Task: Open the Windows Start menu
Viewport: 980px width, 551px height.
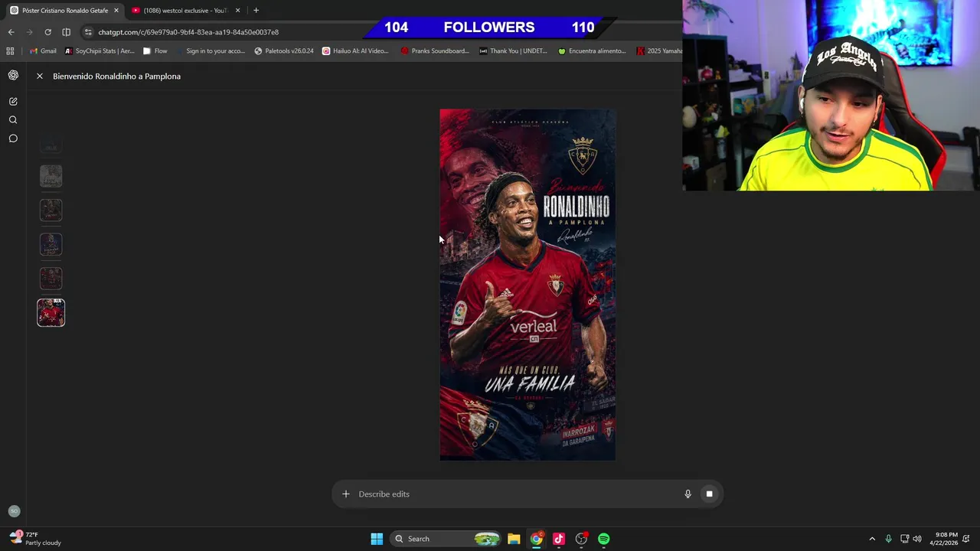Action: click(x=377, y=539)
